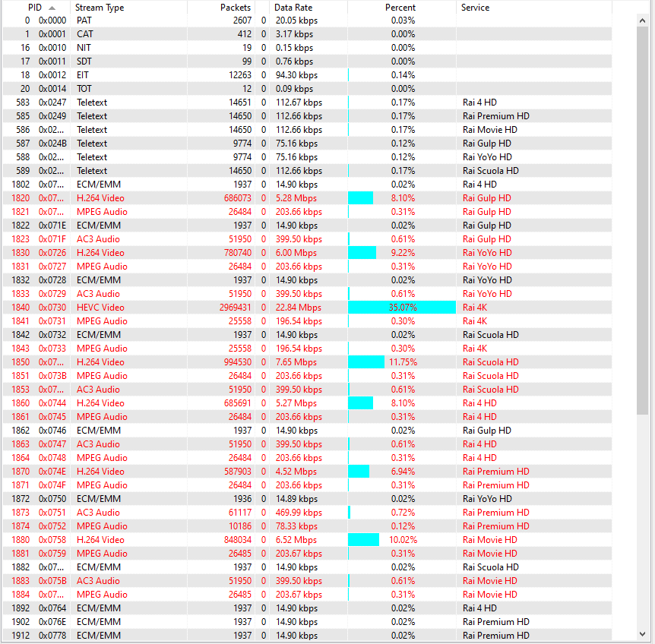
Task: Select AC3 Audio PID 1883 row
Action: 307,581
